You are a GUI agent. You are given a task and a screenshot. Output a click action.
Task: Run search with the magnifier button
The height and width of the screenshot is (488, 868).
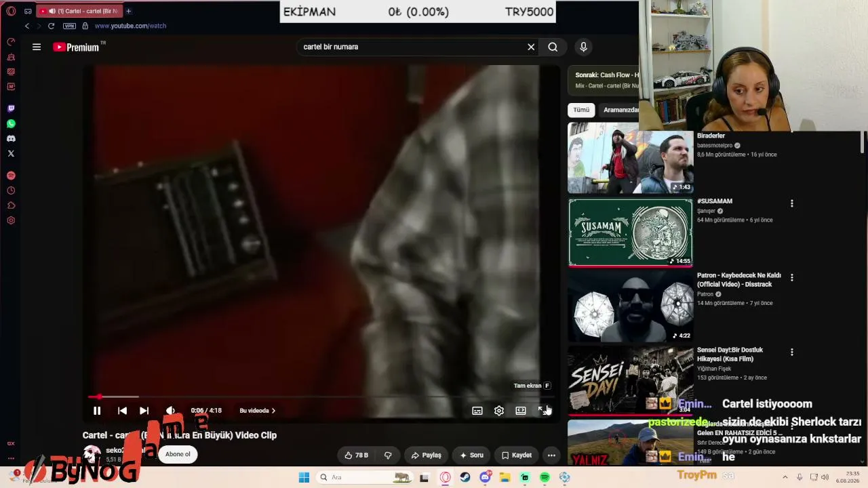point(553,47)
